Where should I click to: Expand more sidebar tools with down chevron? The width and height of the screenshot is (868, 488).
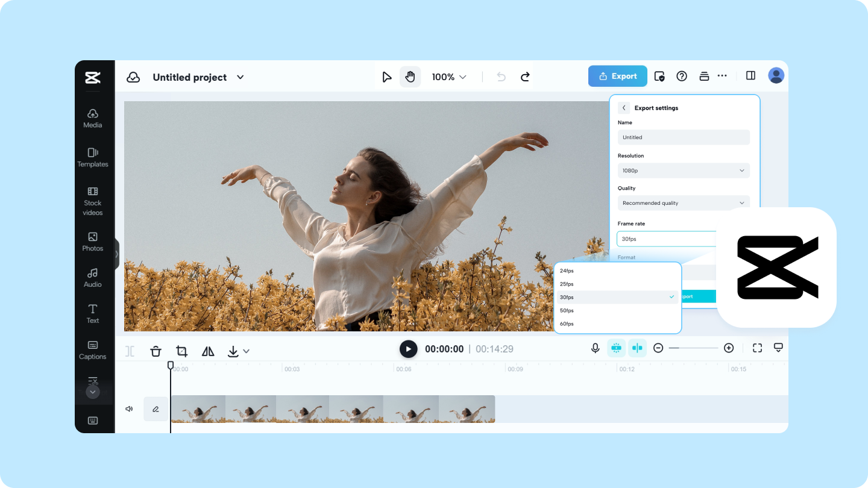coord(93,392)
